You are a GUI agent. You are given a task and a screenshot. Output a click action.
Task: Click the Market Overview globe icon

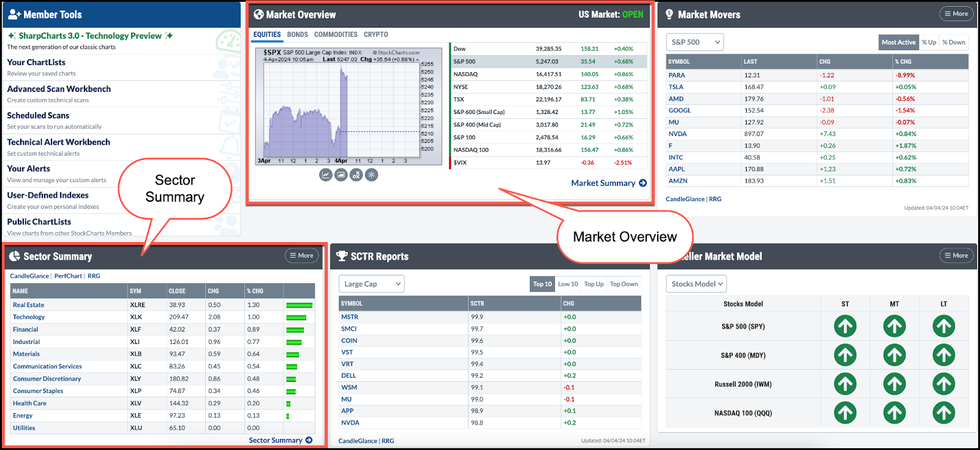click(258, 14)
